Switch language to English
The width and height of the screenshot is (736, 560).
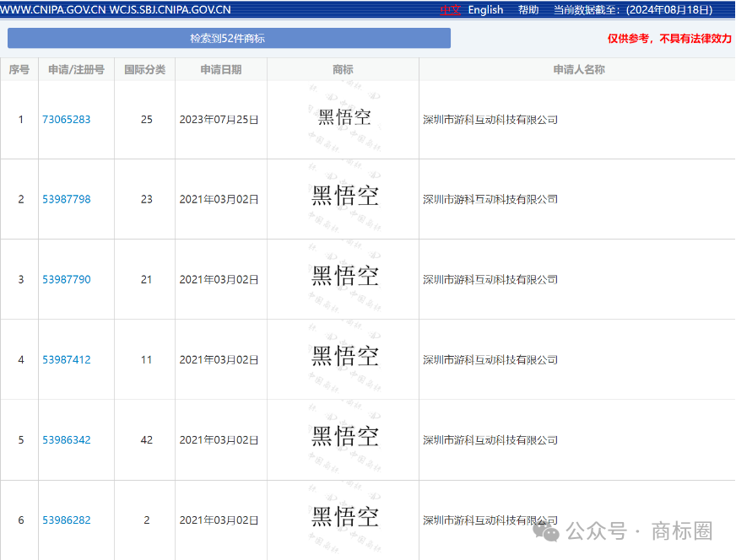point(485,10)
